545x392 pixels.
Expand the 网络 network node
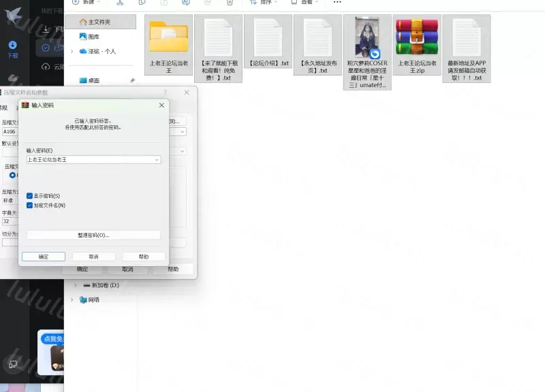[72, 299]
